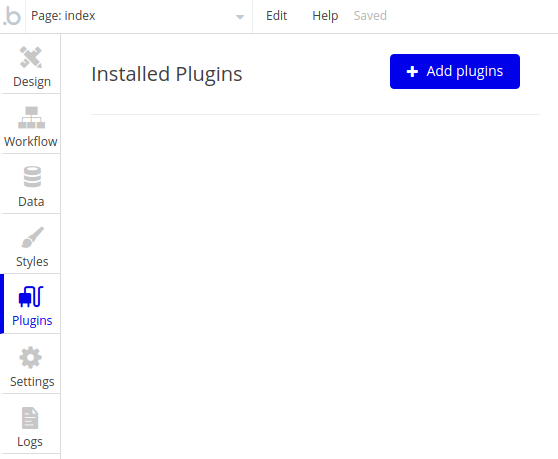The width and height of the screenshot is (558, 459).
Task: Switch to the Workflow tab label
Action: coord(31,142)
